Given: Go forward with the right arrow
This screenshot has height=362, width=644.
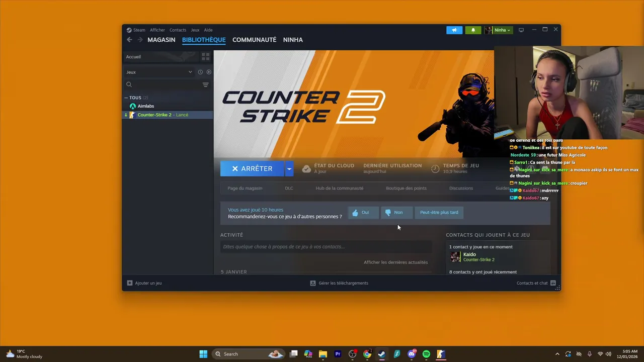Looking at the screenshot, I should pyautogui.click(x=140, y=40).
